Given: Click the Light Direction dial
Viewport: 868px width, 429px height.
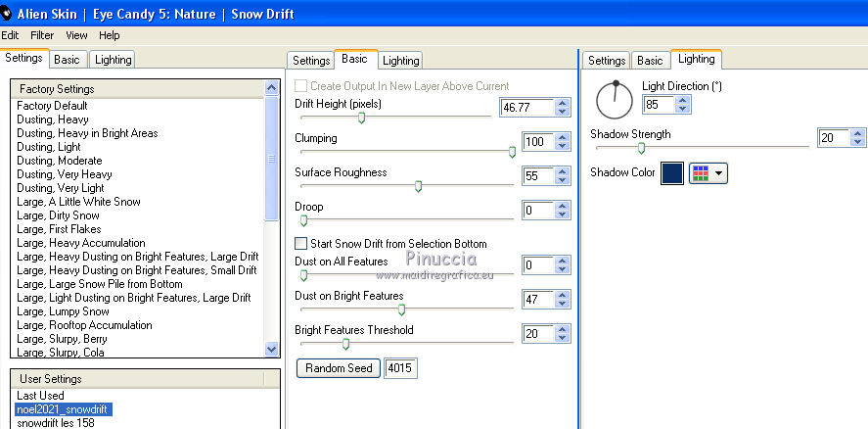Looking at the screenshot, I should click(x=614, y=100).
